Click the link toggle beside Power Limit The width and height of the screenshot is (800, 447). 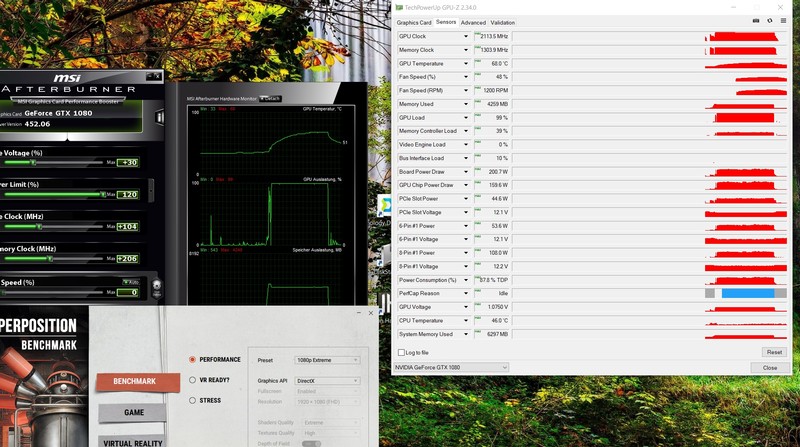point(151,190)
